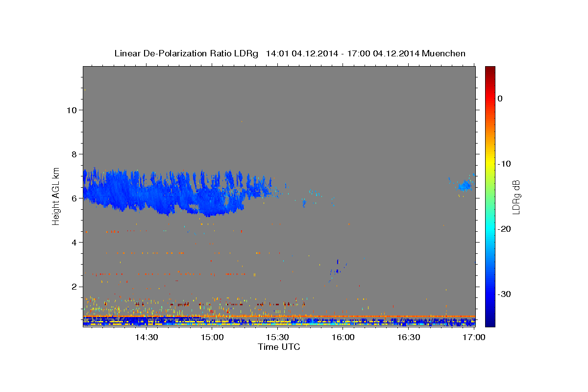Click the 'Muenchen' location text in title
Image resolution: width=588 pixels, height=392 pixels.
(444, 53)
